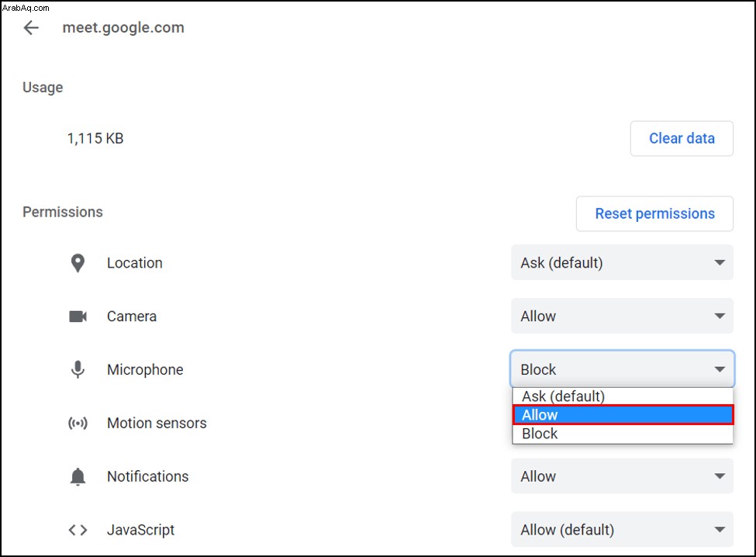
Task: Click the Reset permissions button
Action: tap(654, 213)
